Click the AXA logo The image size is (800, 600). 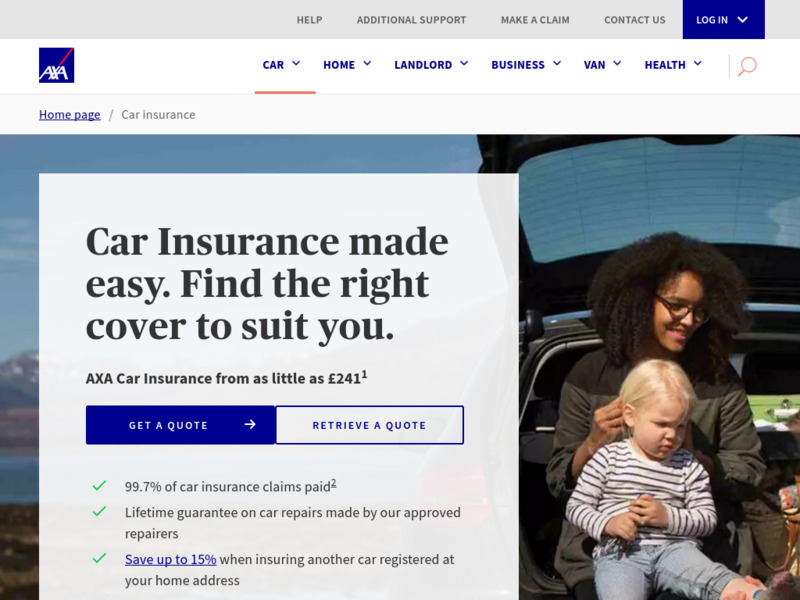click(x=57, y=65)
